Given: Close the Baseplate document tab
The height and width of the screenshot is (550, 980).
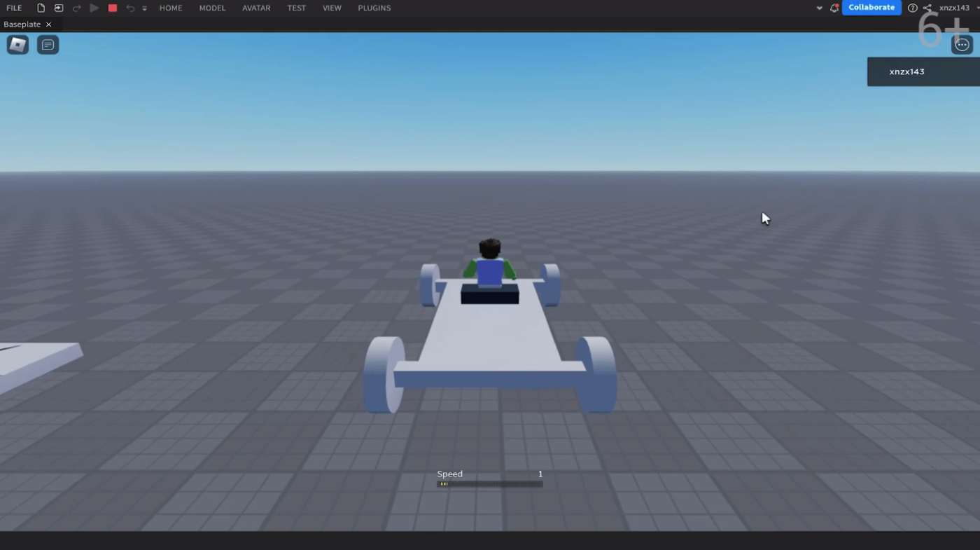Looking at the screenshot, I should (x=48, y=25).
